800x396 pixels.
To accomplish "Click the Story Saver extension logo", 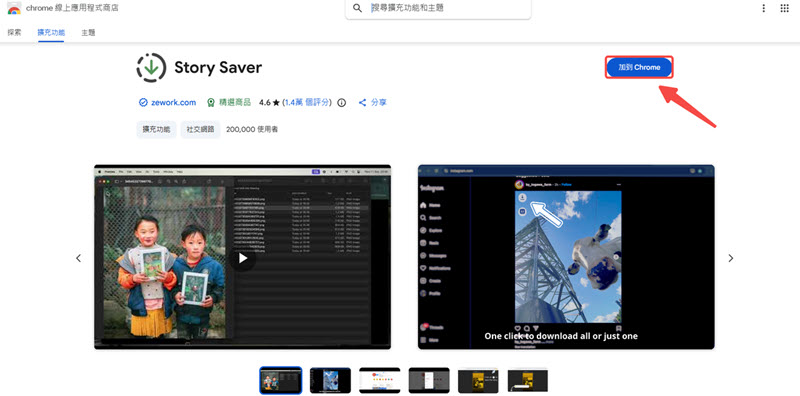I will 151,67.
